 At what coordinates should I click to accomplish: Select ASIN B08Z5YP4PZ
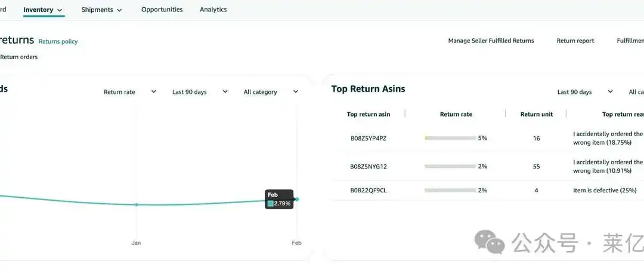click(x=369, y=139)
